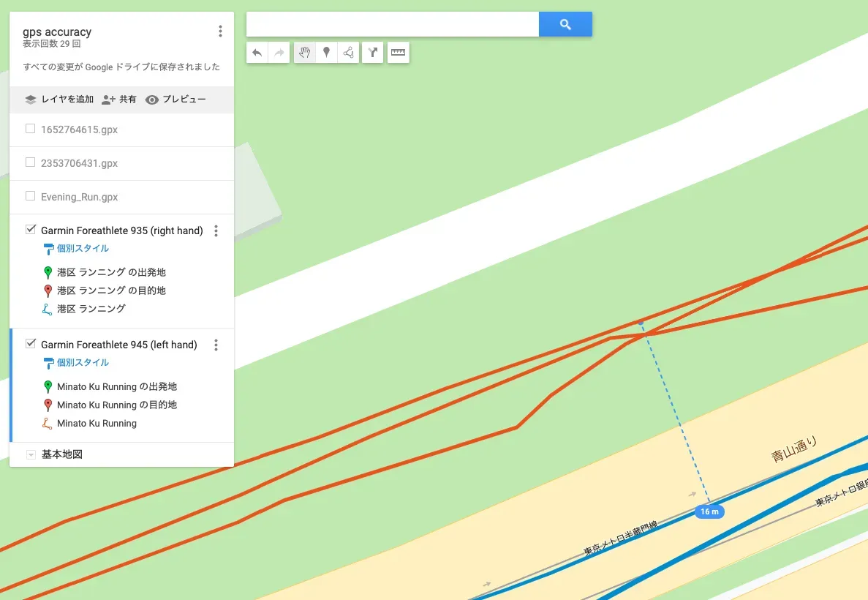Select the measure distances tool
Viewport: 868px width, 600px height.
point(398,52)
